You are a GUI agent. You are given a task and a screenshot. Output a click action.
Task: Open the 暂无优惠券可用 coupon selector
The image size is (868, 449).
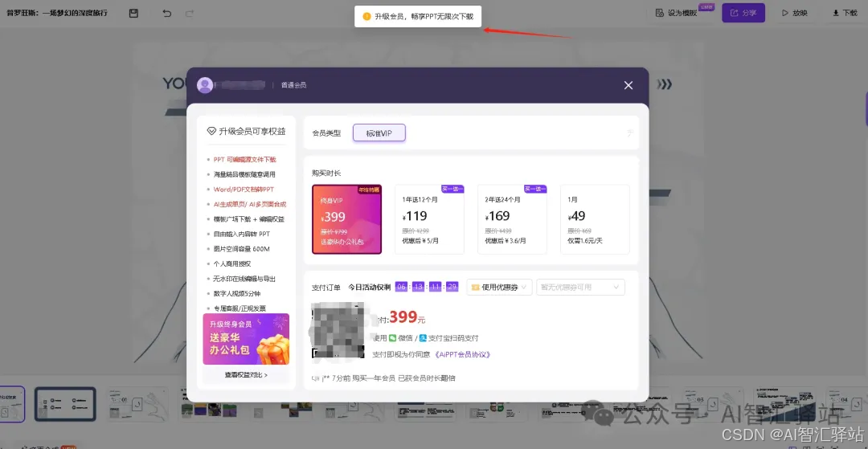[x=581, y=287]
